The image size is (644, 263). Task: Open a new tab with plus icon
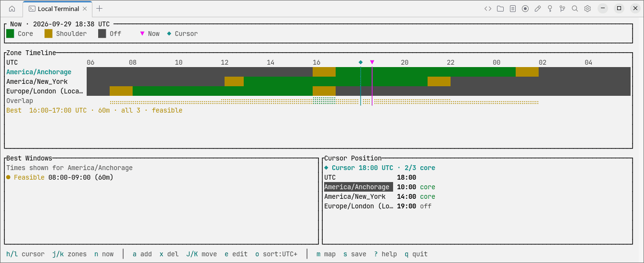(x=100, y=9)
